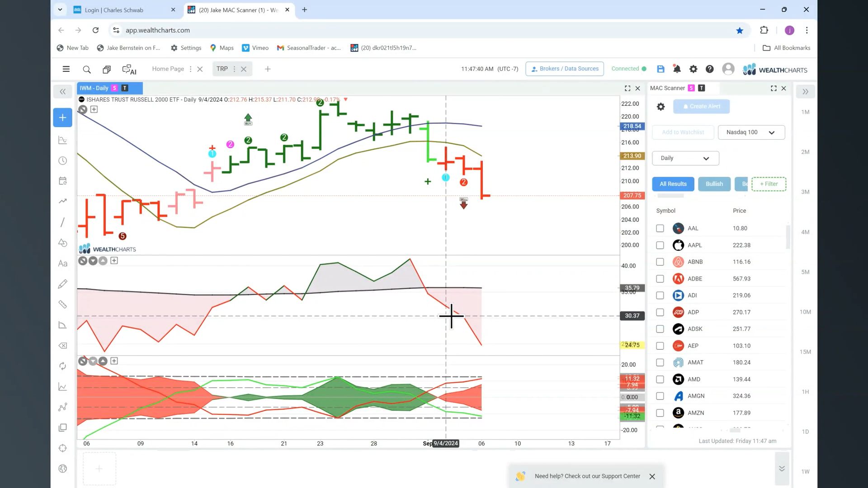The width and height of the screenshot is (868, 488).
Task: Open MAC Scanner settings gear
Action: point(660,107)
